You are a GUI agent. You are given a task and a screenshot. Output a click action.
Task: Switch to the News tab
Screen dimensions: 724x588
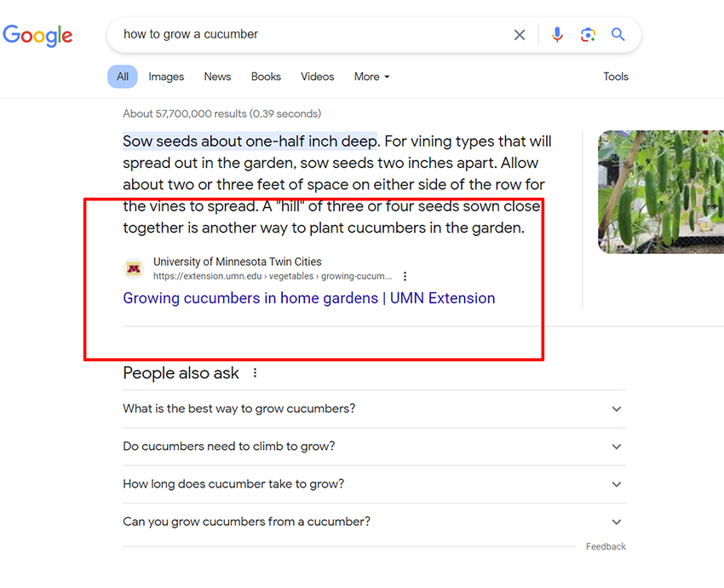click(217, 77)
